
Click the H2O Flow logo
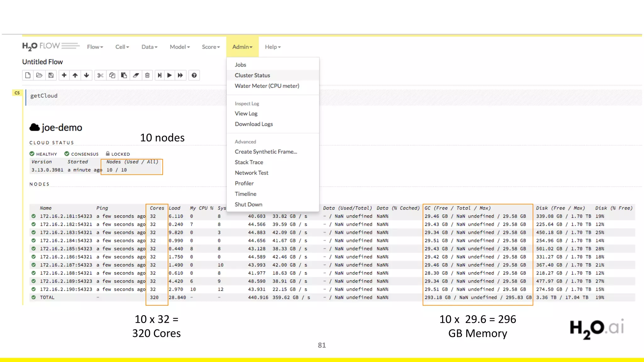[51, 47]
